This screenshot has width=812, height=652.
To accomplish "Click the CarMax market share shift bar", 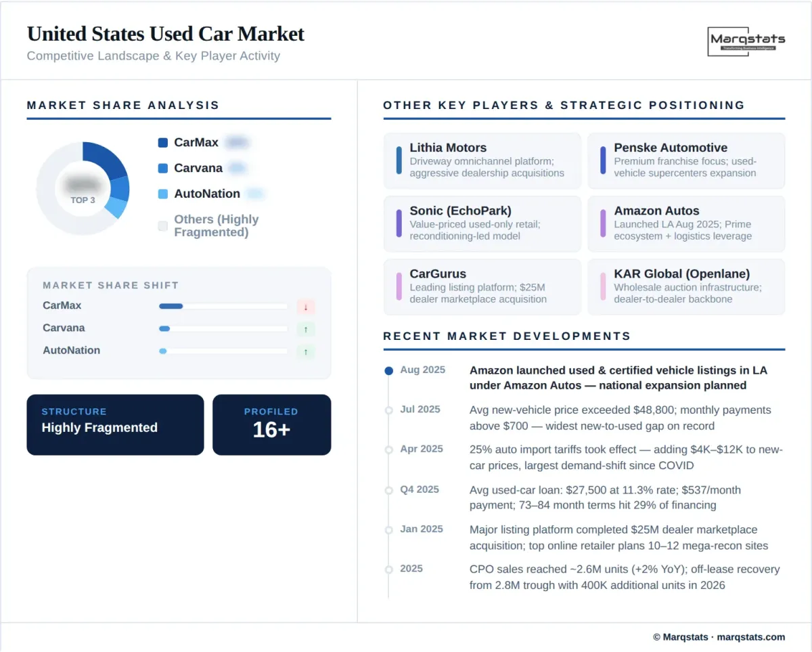I will point(223,307).
